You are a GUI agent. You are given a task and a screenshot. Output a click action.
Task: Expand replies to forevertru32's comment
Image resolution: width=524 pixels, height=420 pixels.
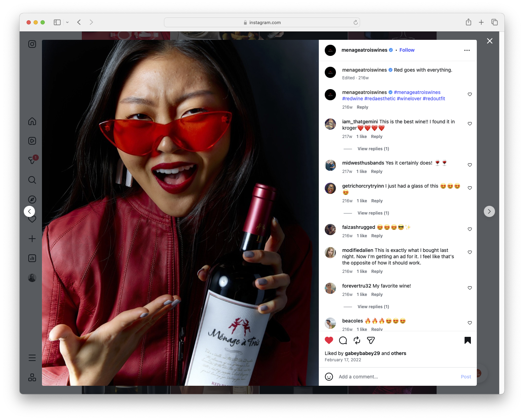click(373, 306)
